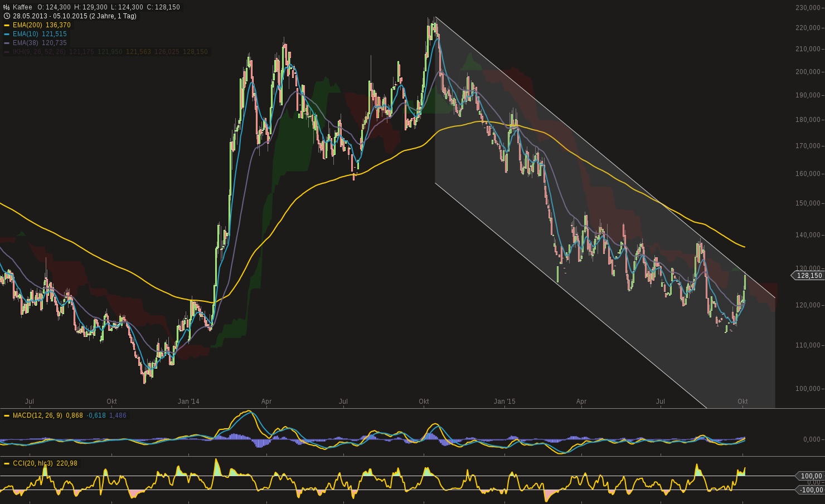Viewport: 825px width, 504px height.
Task: Click the chart settings icon beside Kaffee
Action: click(x=7, y=7)
